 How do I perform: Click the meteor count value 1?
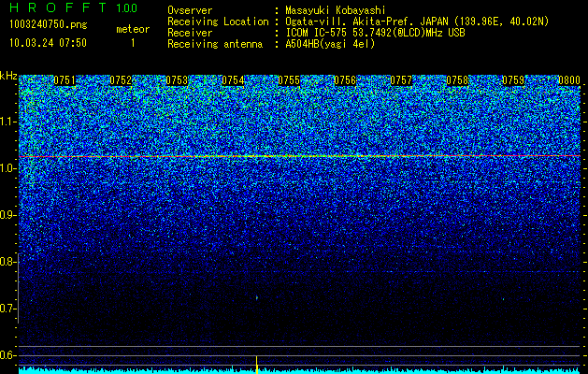[133, 43]
